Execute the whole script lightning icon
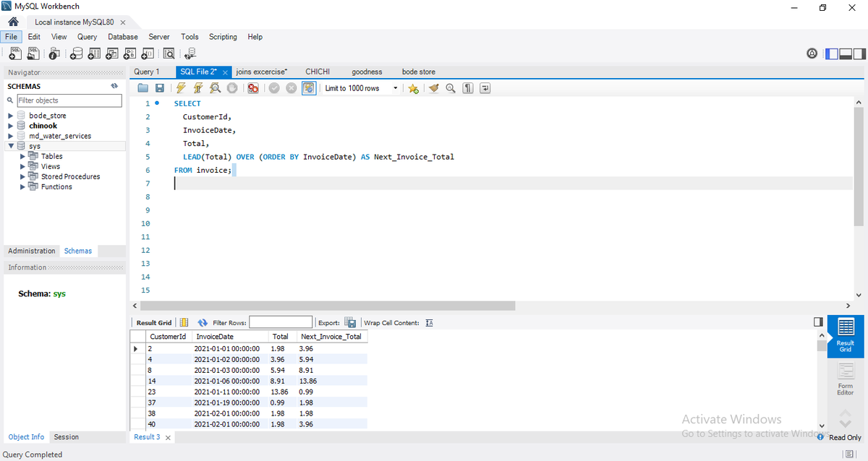 [x=181, y=88]
